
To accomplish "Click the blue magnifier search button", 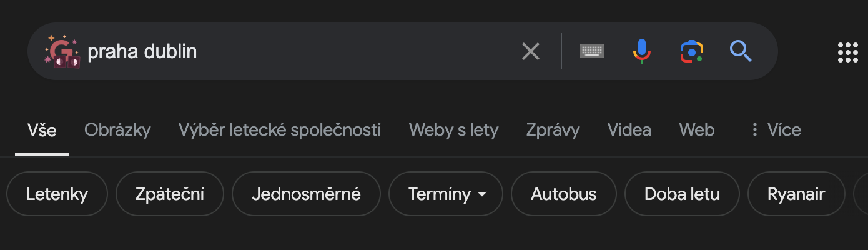I will 741,51.
